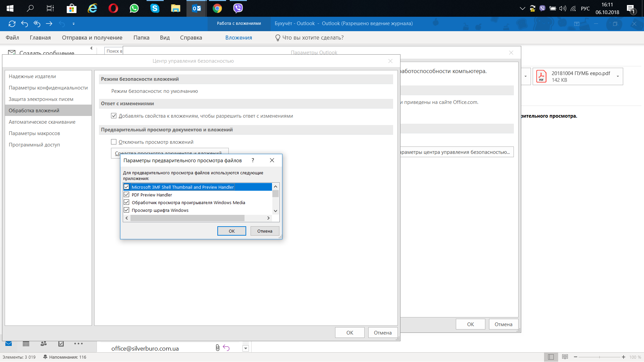Open Task View from the taskbar
This screenshot has width=644, height=362.
pyautogui.click(x=50, y=8)
